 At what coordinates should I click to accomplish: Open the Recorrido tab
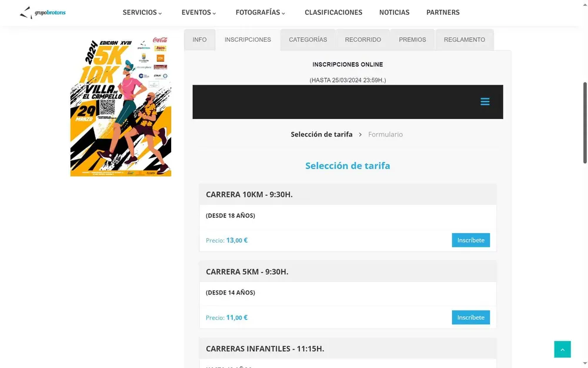pos(363,39)
